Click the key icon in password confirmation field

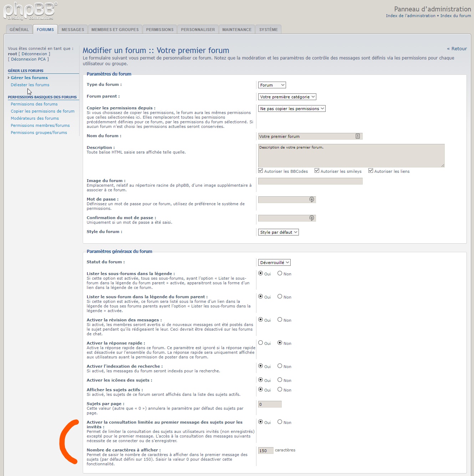click(x=311, y=218)
